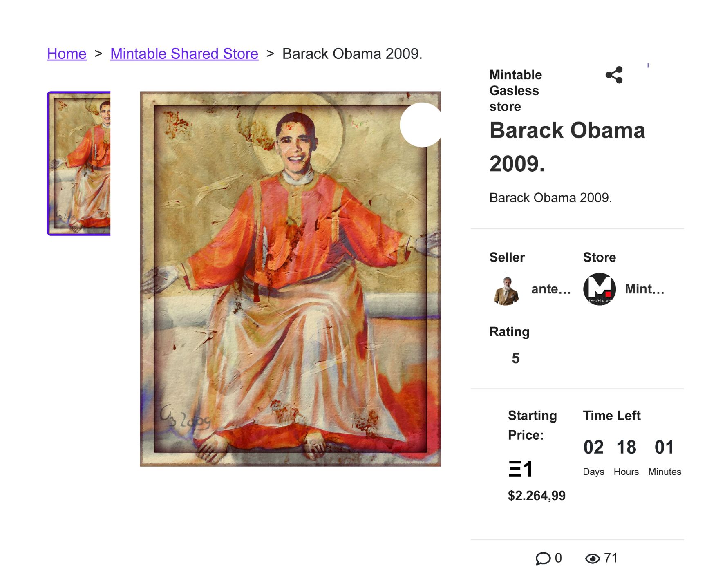Image resolution: width=716 pixels, height=588 pixels.
Task: Click the Mintable store logo
Action: coord(599,289)
